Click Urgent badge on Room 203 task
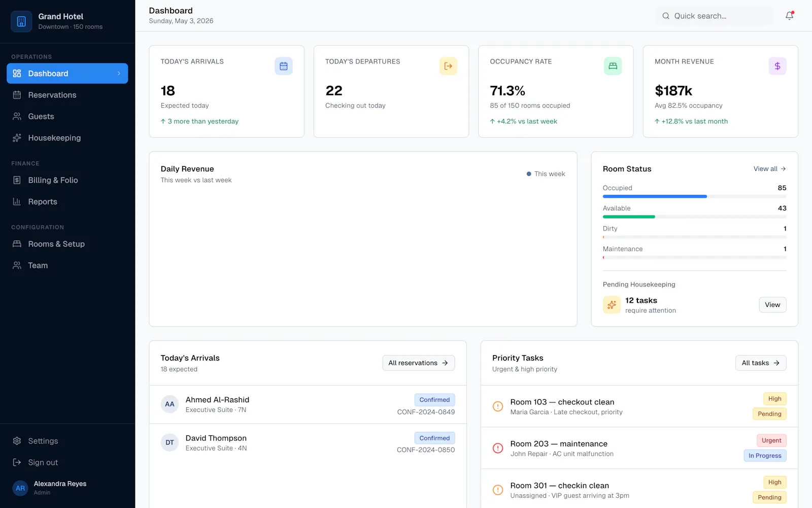Screen dimensions: 812x508 [771, 440]
